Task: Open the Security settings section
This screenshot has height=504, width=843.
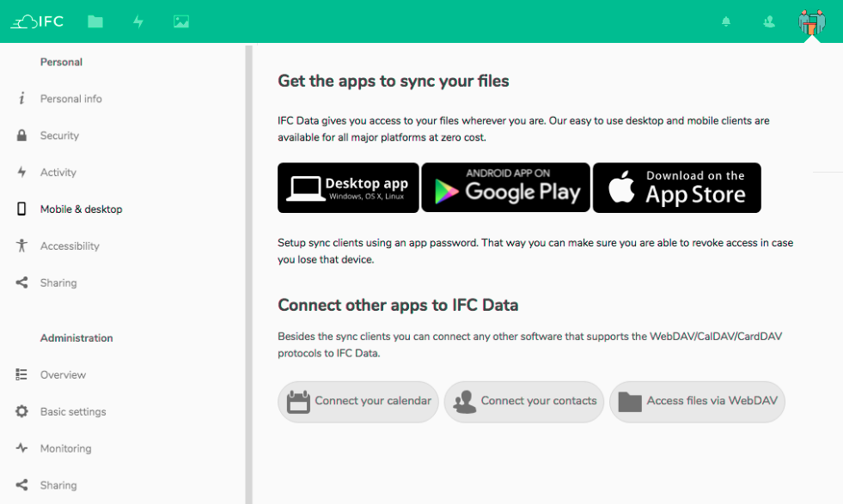Action: [x=59, y=136]
